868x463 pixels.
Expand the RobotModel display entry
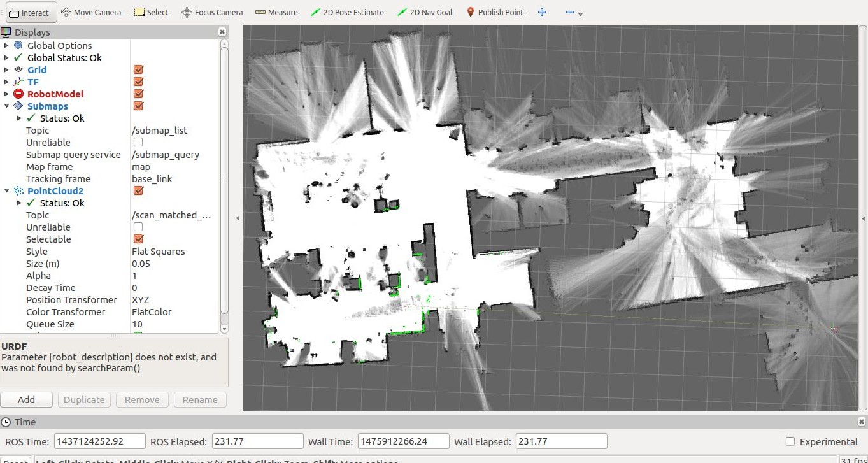6,94
